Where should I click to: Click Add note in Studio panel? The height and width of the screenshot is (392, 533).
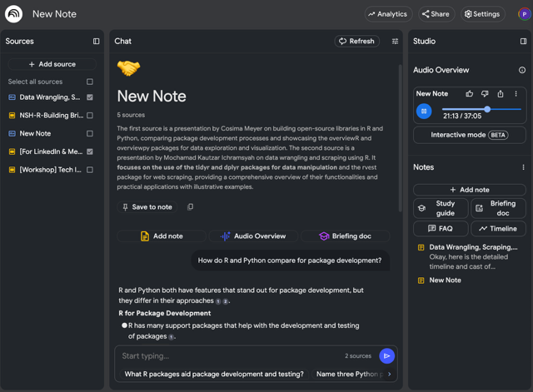click(x=470, y=190)
